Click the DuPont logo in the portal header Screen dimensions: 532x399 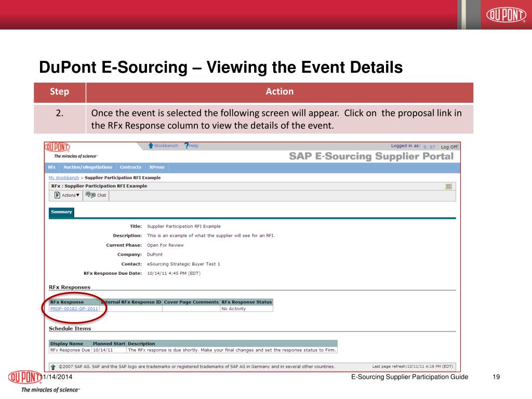[x=57, y=147]
